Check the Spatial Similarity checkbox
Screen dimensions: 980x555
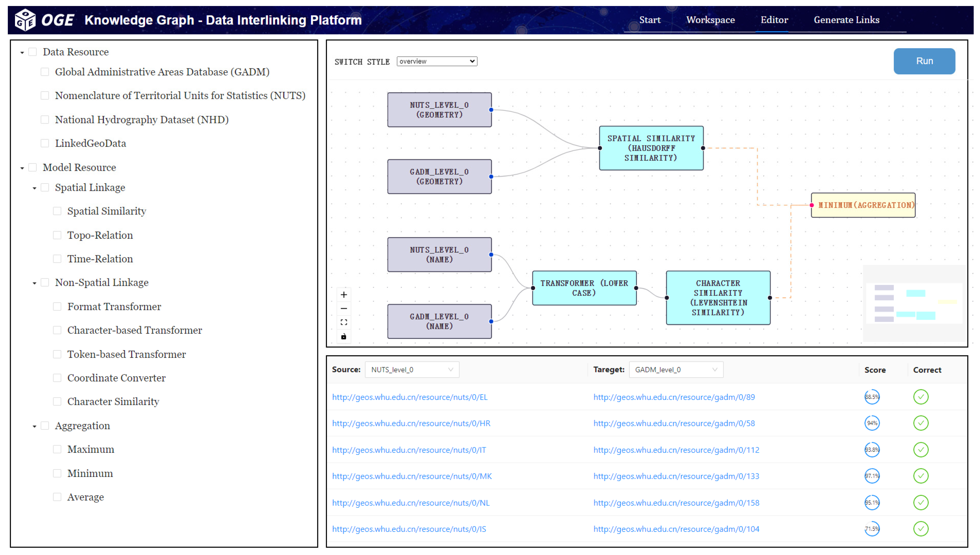click(x=57, y=211)
